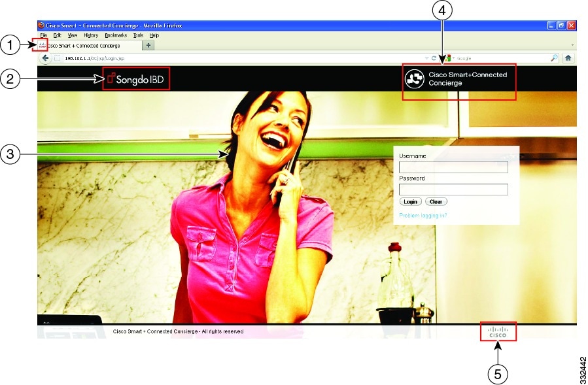The image size is (588, 385).
Task: Open the Help menu
Action: tap(154, 35)
